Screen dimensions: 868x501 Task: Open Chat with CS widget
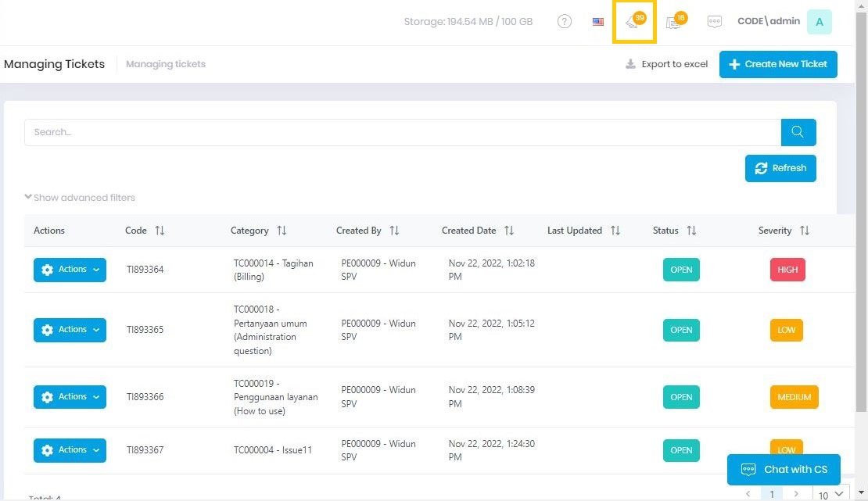tap(784, 470)
